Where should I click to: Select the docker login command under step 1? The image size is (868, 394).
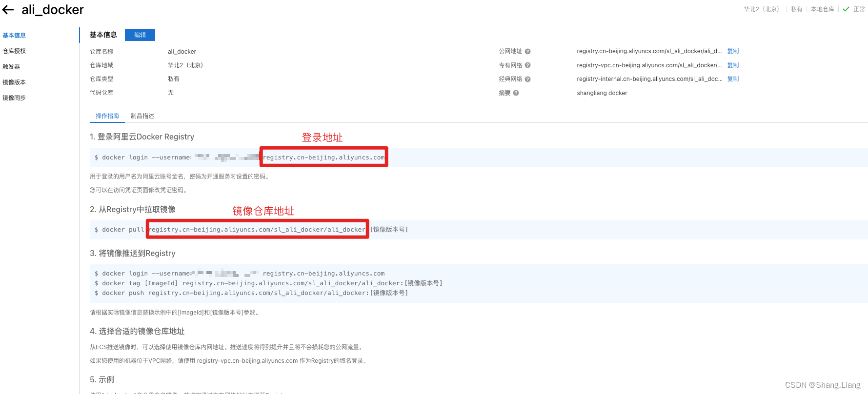tap(240, 158)
